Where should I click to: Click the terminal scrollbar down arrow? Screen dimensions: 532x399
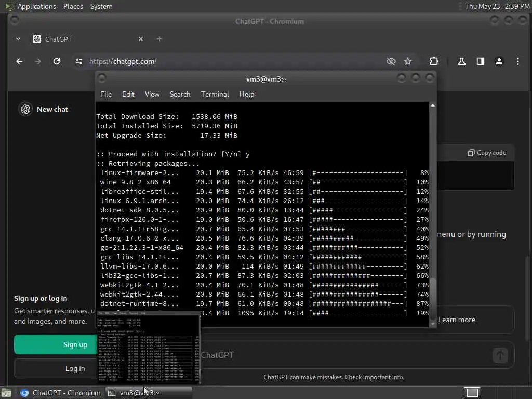[x=433, y=324]
